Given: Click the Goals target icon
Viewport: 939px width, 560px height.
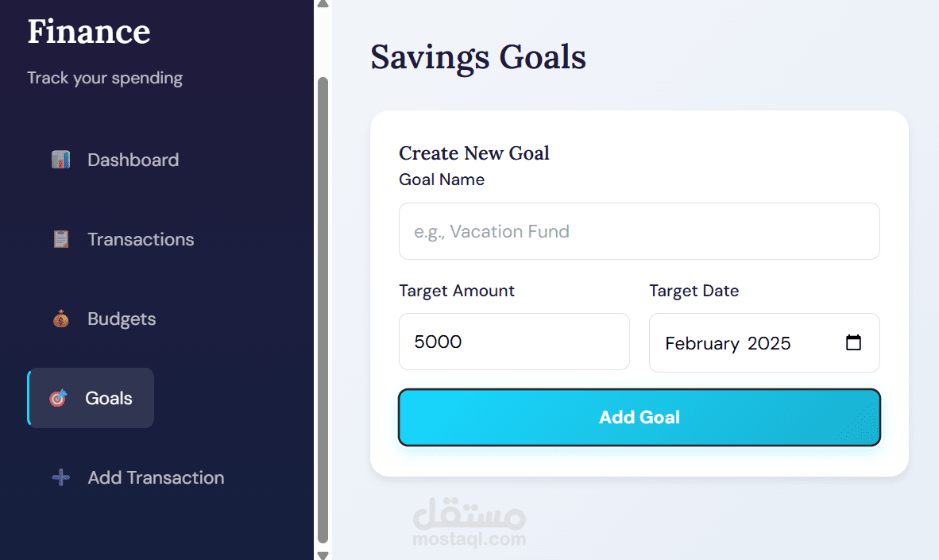Looking at the screenshot, I should point(58,398).
